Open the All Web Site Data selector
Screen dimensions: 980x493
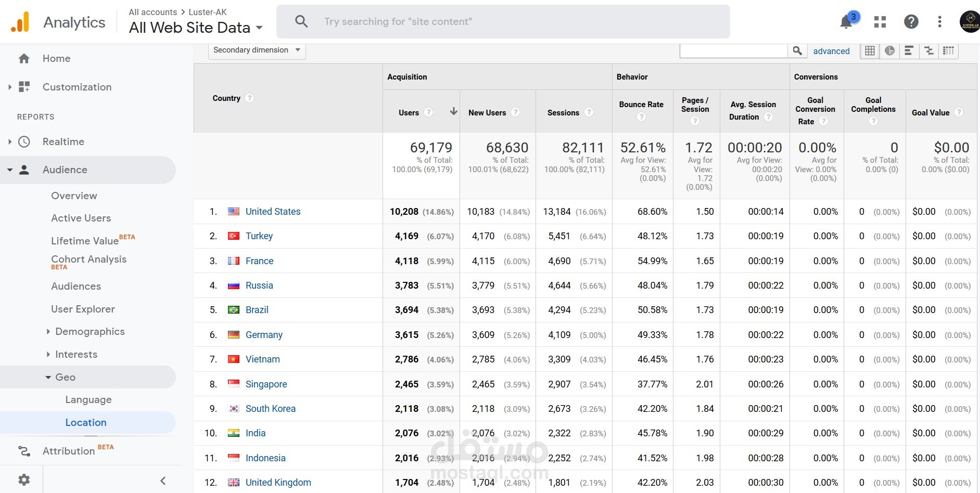click(196, 28)
